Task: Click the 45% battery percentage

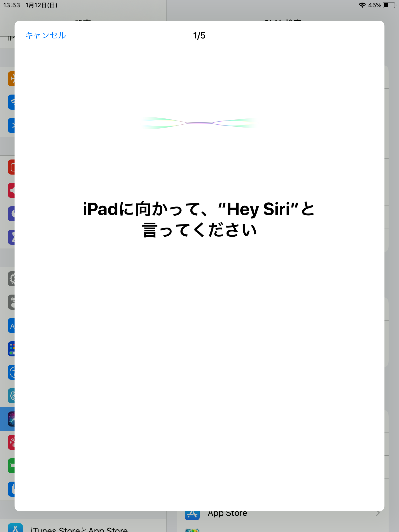Action: (x=375, y=5)
